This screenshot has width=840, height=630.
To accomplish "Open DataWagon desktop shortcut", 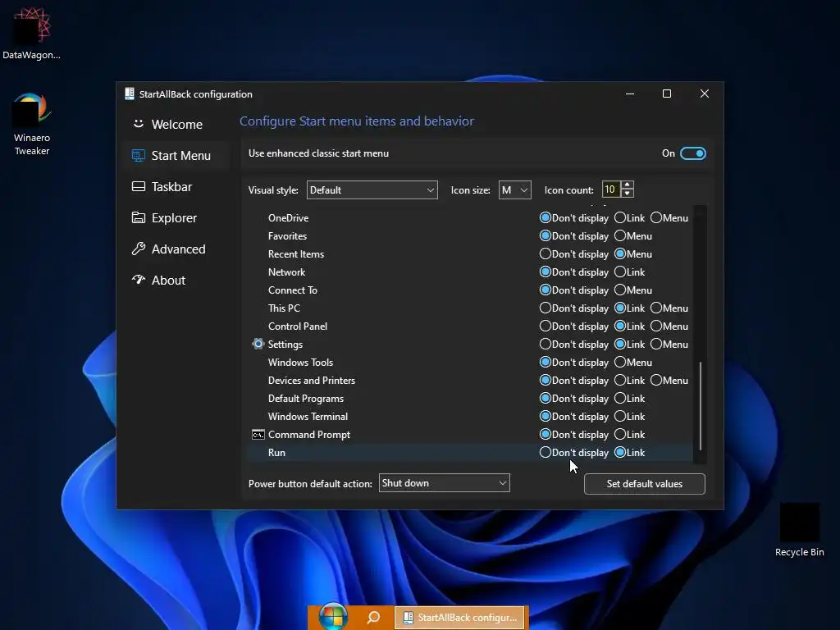I will coord(32,33).
